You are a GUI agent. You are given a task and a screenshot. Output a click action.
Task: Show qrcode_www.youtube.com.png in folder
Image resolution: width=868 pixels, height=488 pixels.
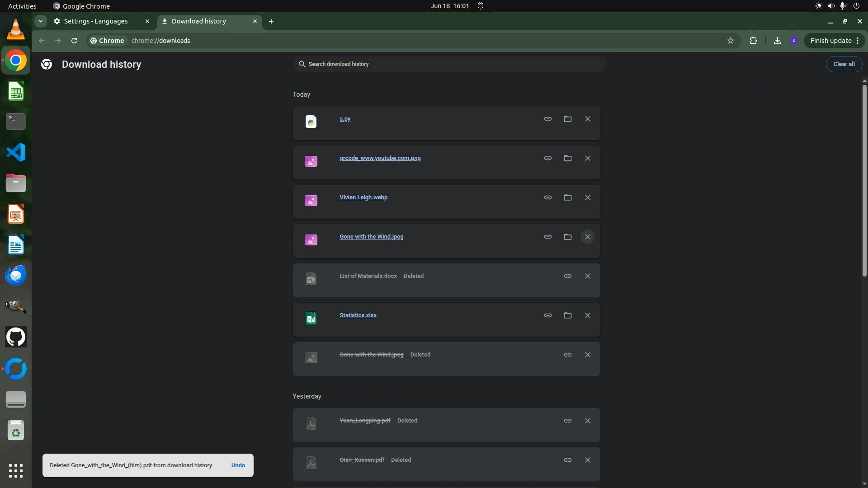pyautogui.click(x=567, y=158)
